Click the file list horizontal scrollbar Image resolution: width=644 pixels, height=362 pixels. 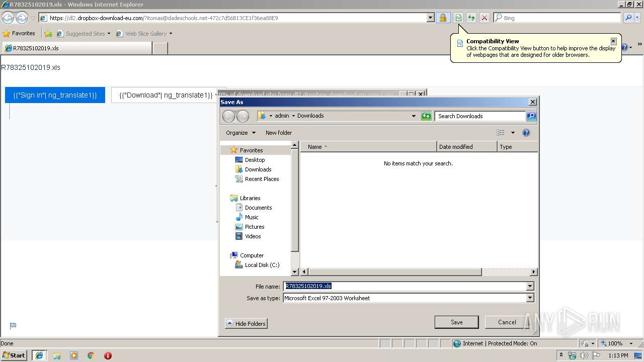394,272
